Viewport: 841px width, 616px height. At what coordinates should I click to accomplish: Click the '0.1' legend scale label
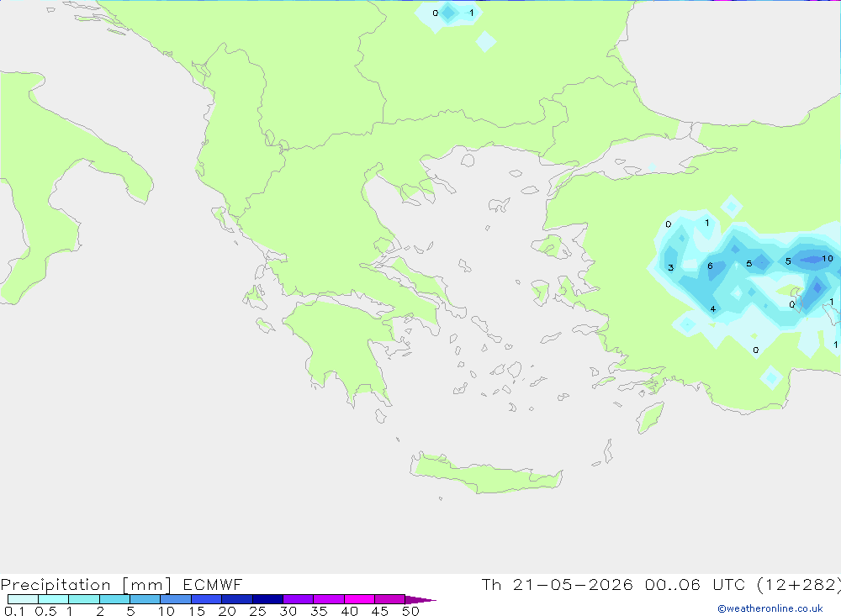[14, 611]
